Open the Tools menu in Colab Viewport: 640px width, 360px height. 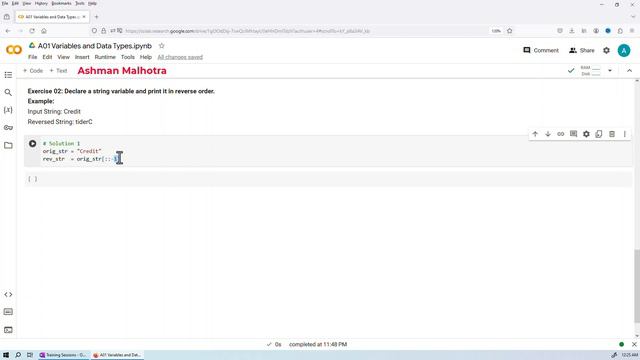[x=127, y=57]
